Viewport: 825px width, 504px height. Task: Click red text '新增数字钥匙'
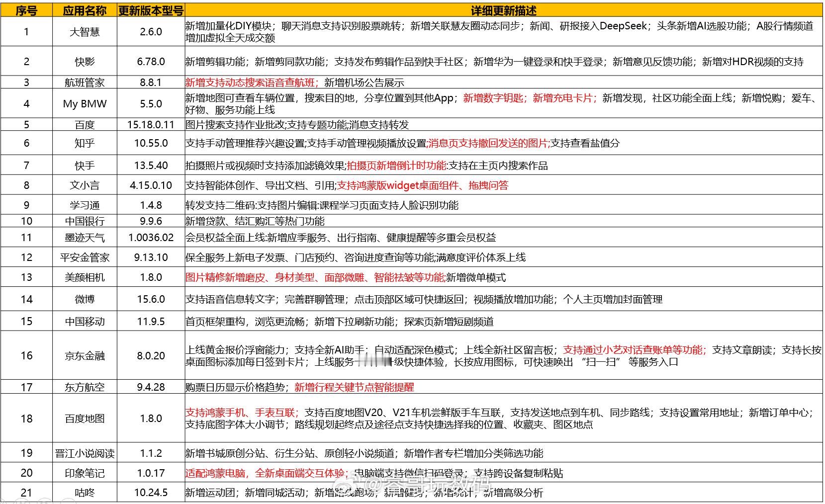(x=494, y=98)
